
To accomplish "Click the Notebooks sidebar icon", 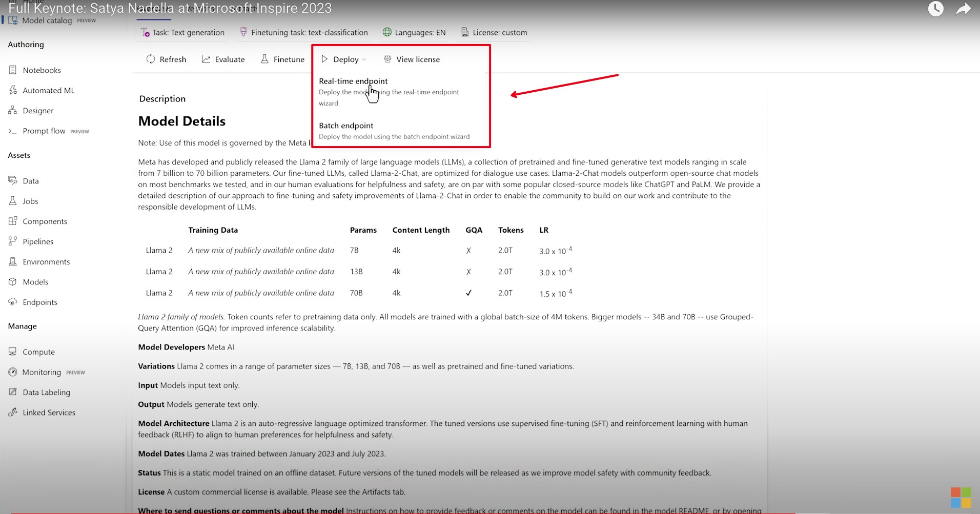I will coord(13,70).
